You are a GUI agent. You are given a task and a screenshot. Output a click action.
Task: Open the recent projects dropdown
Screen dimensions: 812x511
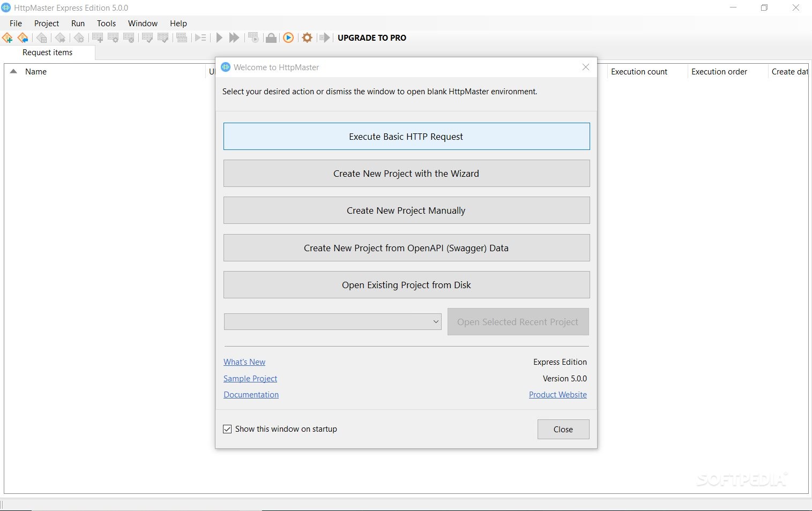pos(332,321)
